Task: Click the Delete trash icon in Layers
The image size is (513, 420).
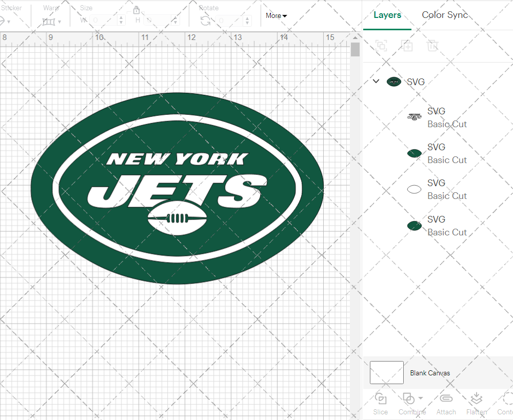Action: pos(433,46)
